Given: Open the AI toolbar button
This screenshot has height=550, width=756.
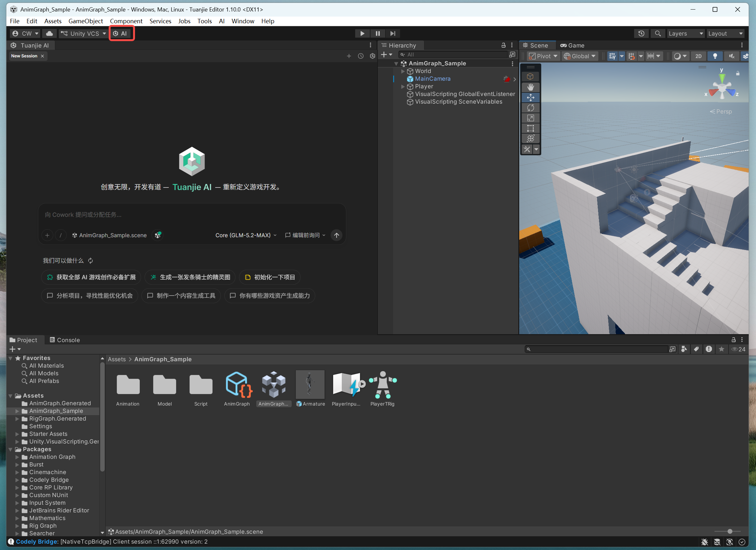Looking at the screenshot, I should [120, 33].
